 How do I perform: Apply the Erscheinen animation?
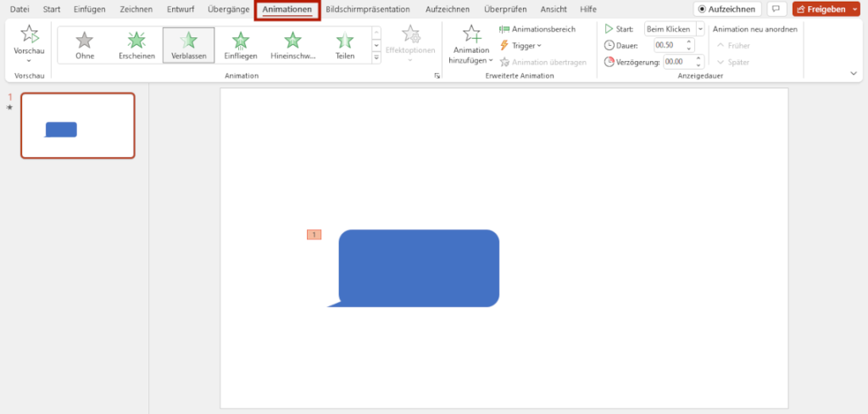[x=136, y=45]
